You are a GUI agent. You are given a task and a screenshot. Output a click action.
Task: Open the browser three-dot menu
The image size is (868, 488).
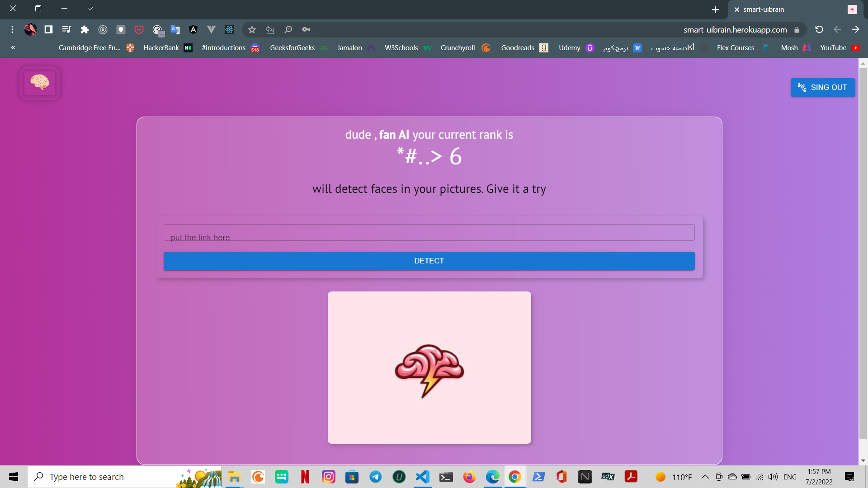point(12,29)
